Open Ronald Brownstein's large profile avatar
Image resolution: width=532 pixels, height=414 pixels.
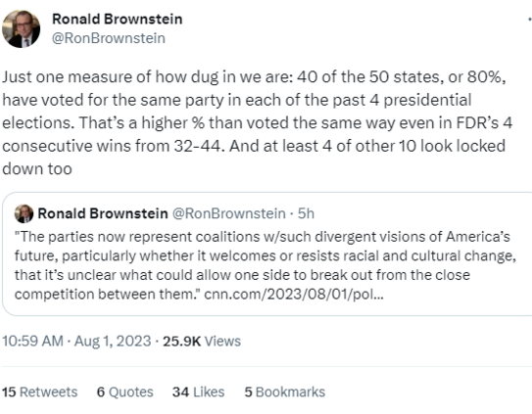tap(21, 28)
